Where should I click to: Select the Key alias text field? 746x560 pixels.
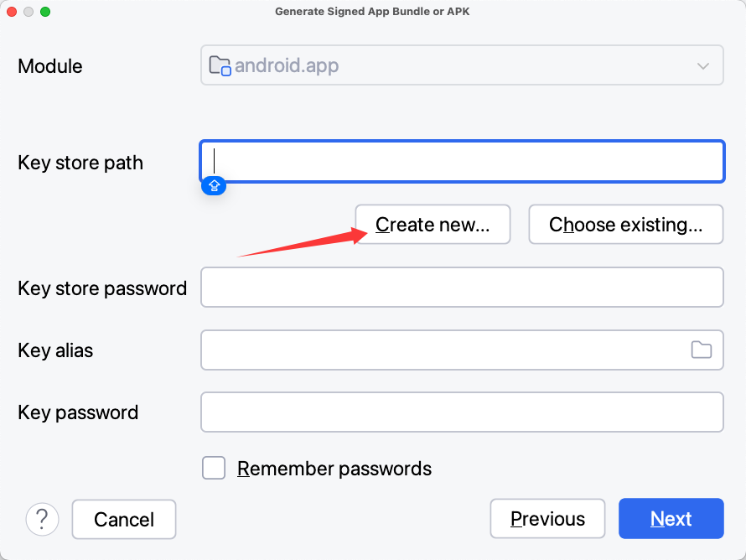(x=440, y=350)
